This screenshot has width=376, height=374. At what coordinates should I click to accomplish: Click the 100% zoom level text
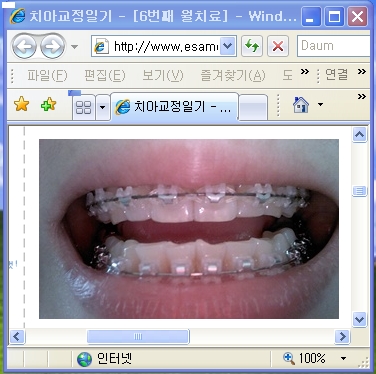[312, 359]
